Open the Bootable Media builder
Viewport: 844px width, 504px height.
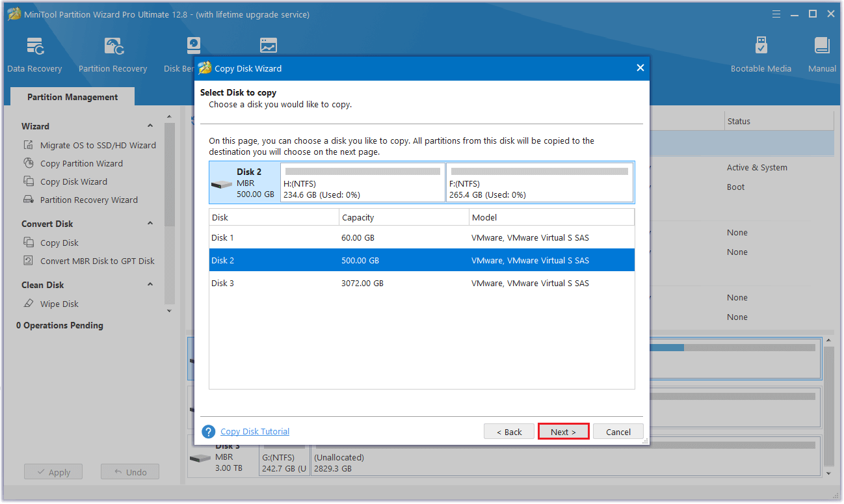pyautogui.click(x=761, y=55)
